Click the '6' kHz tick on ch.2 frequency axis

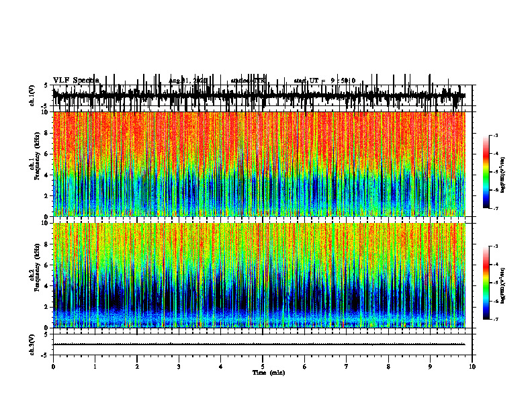(x=47, y=265)
